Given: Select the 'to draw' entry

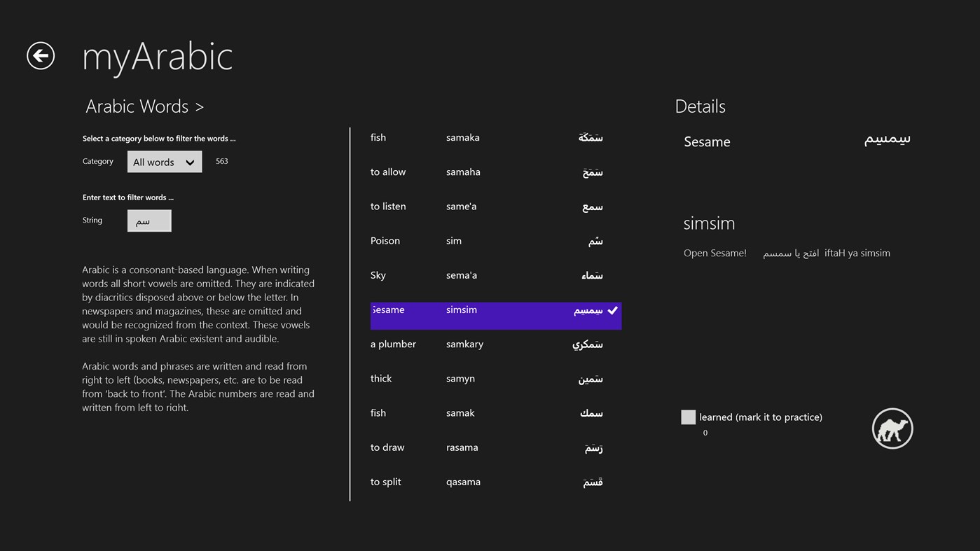Looking at the screenshot, I should coord(386,447).
